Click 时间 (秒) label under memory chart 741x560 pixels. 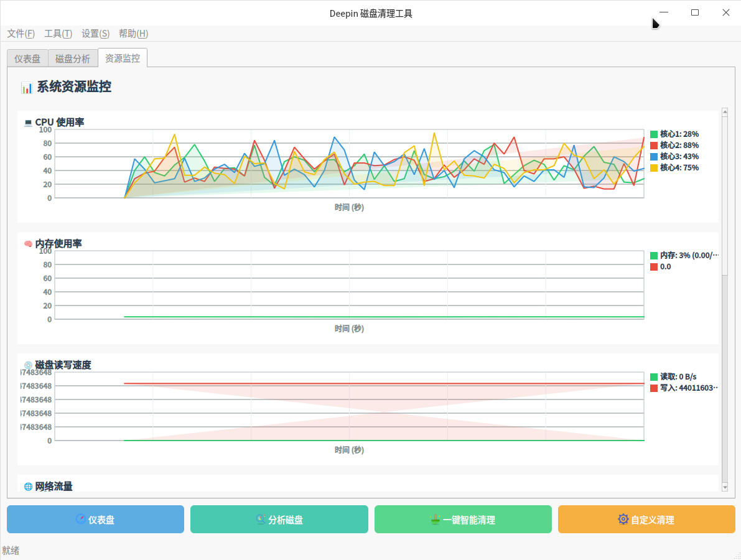[x=349, y=329]
